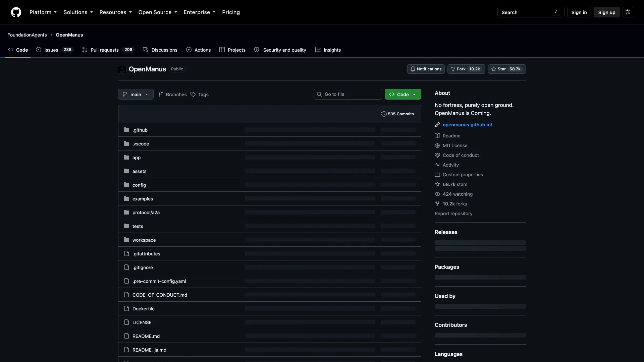Screen dimensions: 644x362
Task: Click the app folder icon
Action: pyautogui.click(x=126, y=157)
